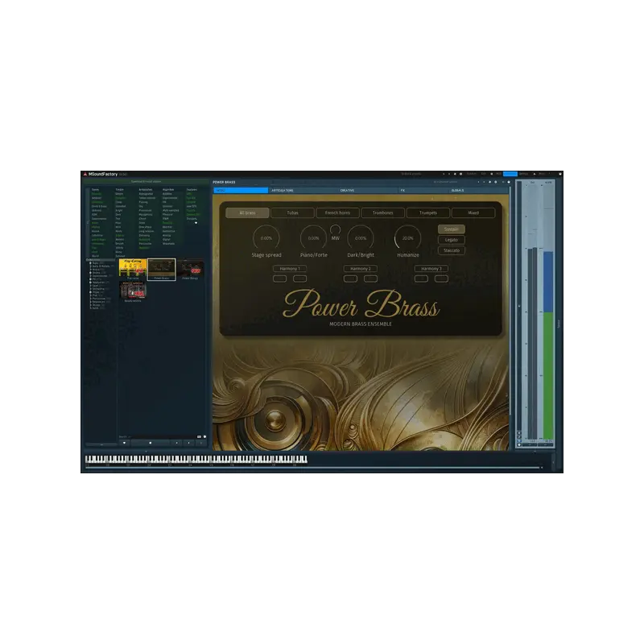Select Keyboards in category tree
Image resolution: width=644 pixels, height=644 pixels.
98,283
